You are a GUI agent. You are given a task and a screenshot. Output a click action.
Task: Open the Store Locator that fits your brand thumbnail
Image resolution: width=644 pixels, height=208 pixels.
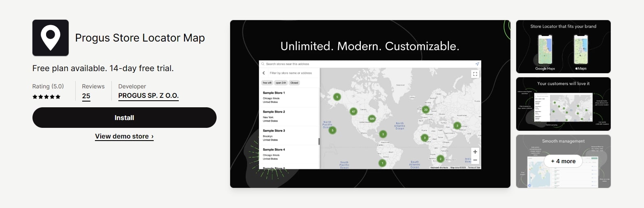[563, 46]
